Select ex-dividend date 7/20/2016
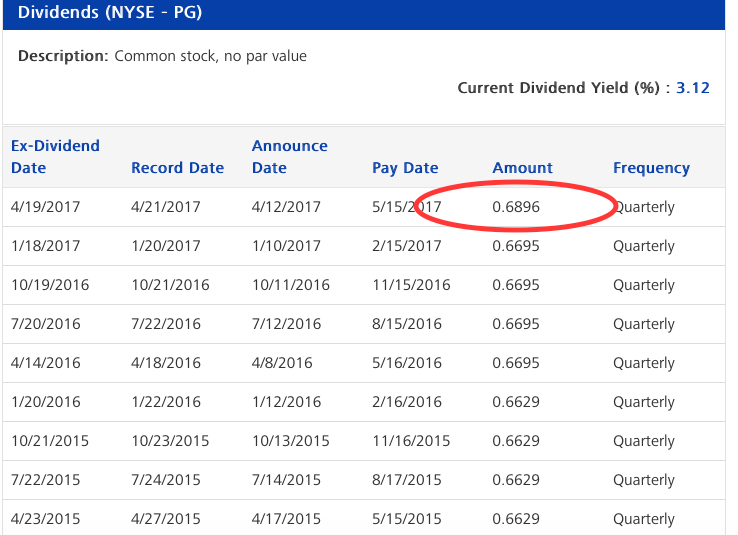 tap(46, 324)
